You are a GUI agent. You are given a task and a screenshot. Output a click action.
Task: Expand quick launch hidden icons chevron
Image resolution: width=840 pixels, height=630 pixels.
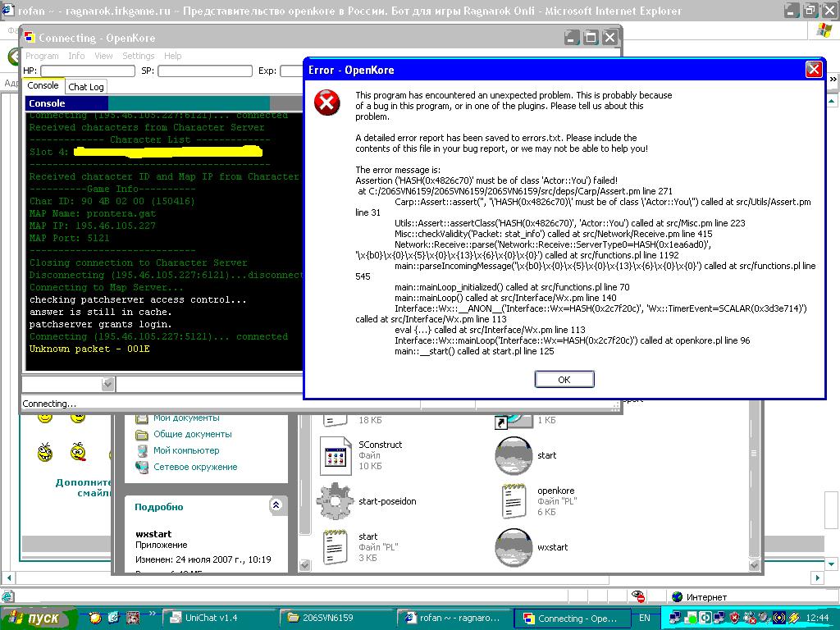pyautogui.click(x=152, y=614)
